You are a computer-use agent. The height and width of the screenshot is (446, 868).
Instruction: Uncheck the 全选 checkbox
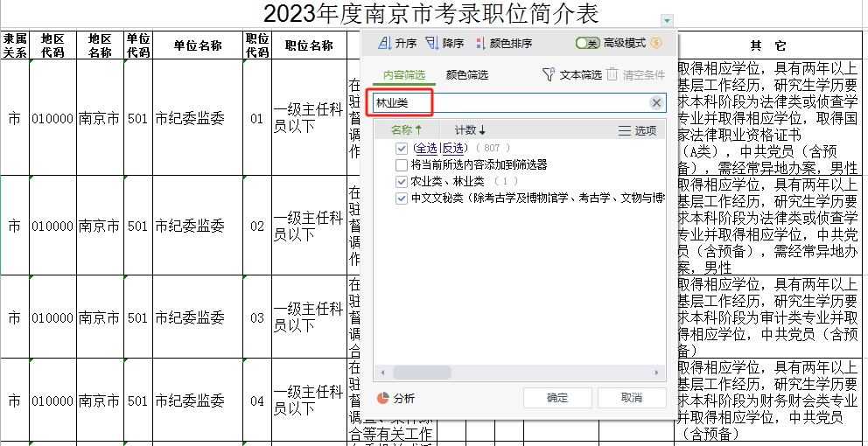coord(402,149)
